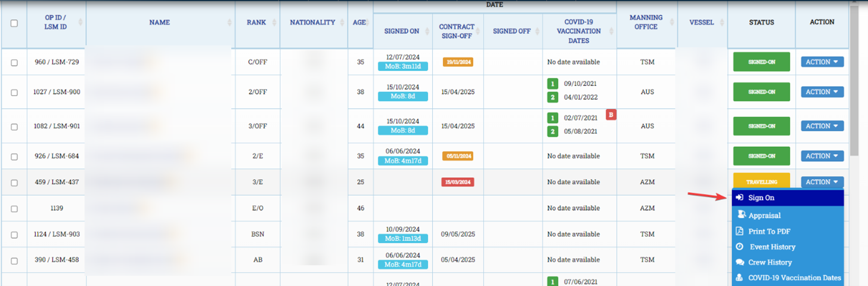Click SIGNED-ON status for 1027 / LSM-900
This screenshot has width=868, height=286.
click(x=761, y=92)
